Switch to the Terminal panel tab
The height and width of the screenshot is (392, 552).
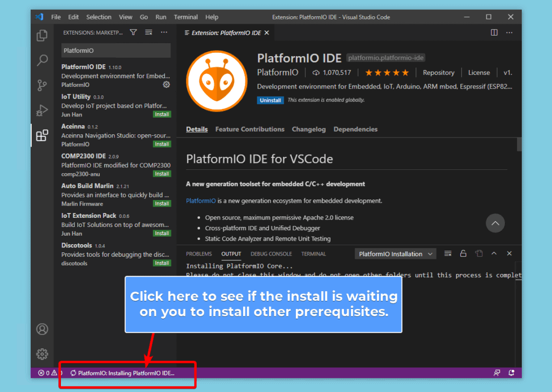click(313, 254)
